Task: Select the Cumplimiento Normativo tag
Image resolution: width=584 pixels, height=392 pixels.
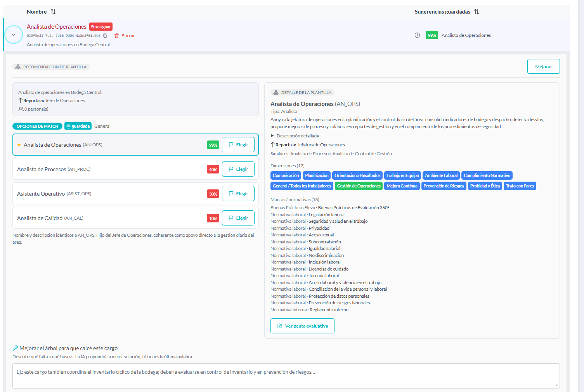Action: (x=487, y=175)
